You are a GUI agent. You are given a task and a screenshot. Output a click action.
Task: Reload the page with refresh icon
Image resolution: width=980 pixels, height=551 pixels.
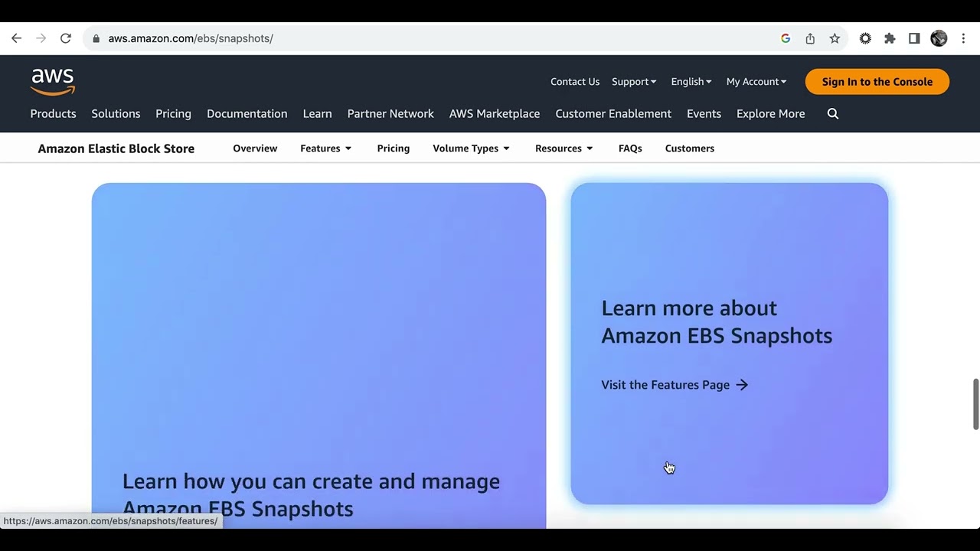(x=66, y=38)
